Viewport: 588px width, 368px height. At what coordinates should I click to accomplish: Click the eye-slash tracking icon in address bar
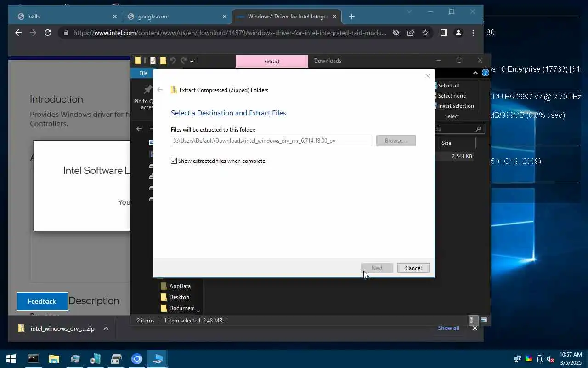(396, 33)
